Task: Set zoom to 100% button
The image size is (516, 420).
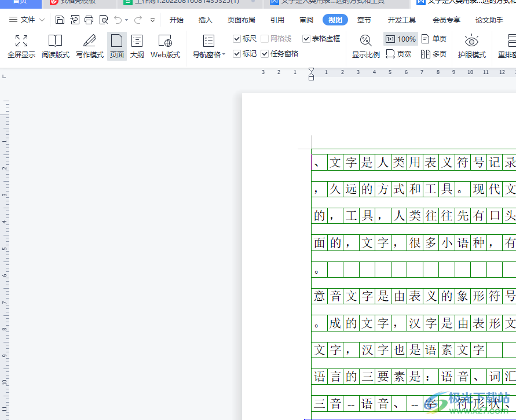Action: [401, 39]
